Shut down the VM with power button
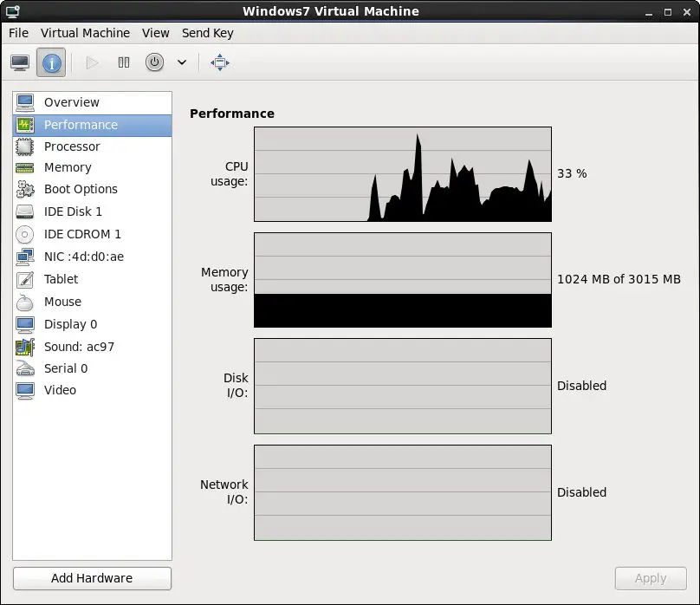700x605 pixels. (x=156, y=62)
